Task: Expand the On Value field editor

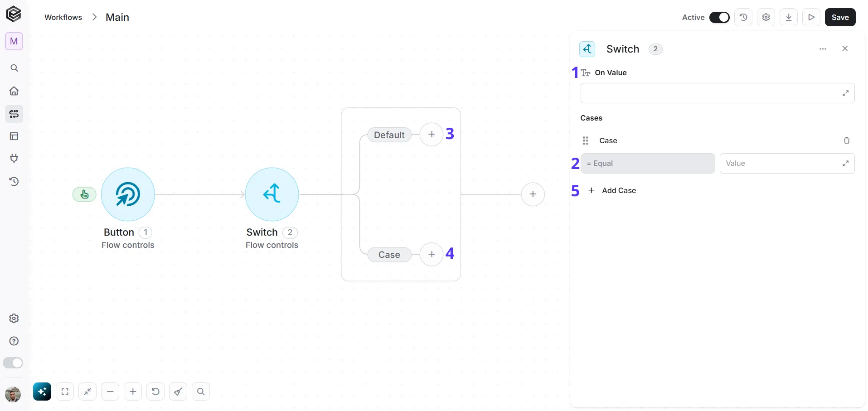Action: [845, 93]
